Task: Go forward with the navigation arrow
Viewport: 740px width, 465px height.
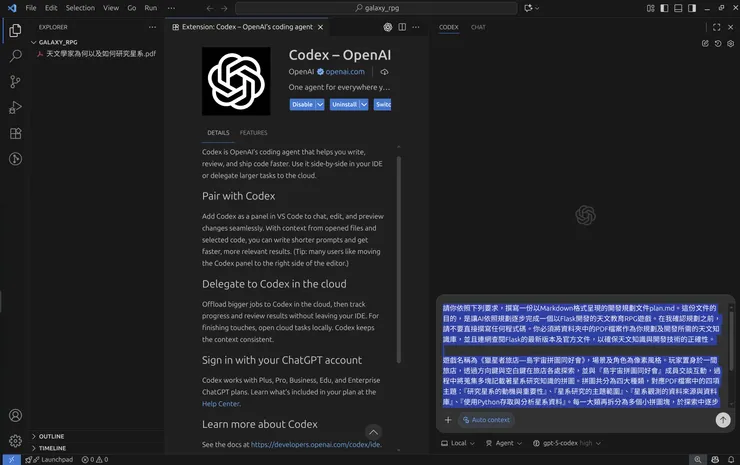Action: click(x=224, y=8)
